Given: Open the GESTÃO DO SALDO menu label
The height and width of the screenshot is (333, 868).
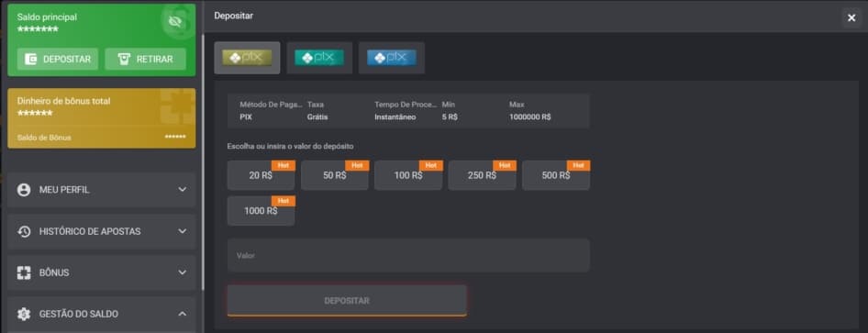Looking at the screenshot, I should [79, 314].
